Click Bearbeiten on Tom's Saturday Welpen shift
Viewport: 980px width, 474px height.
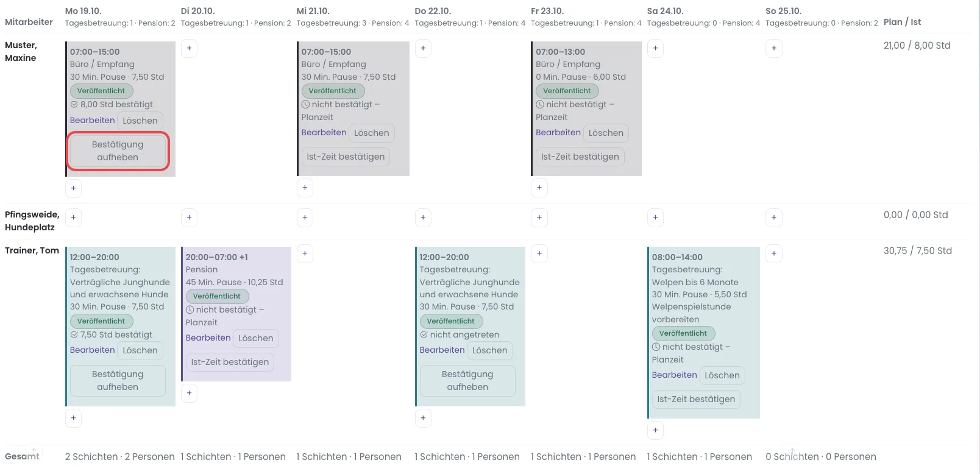click(674, 375)
